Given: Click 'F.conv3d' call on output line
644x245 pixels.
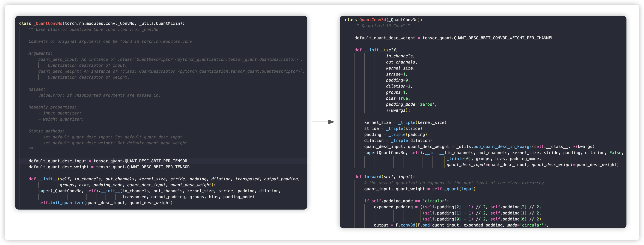Looking at the screenshot, I should tap(406, 225).
